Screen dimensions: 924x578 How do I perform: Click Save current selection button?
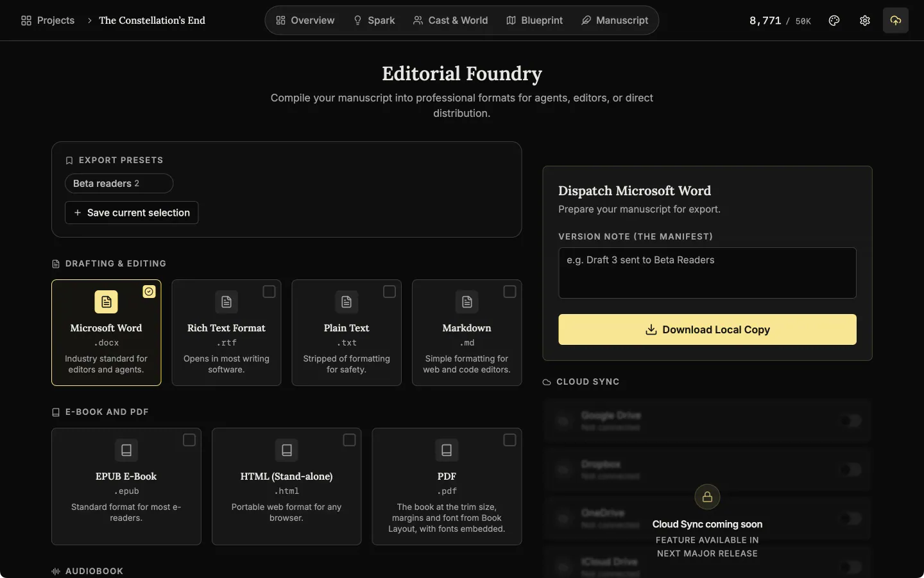132,213
